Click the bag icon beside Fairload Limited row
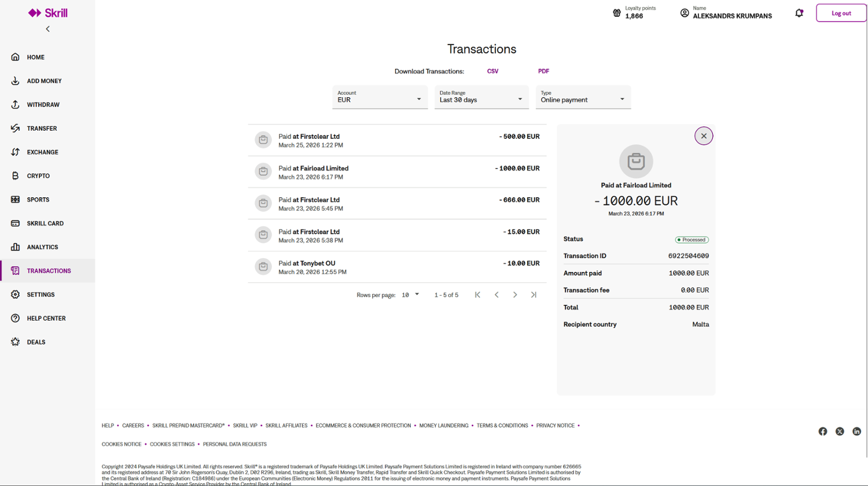The image size is (868, 486). click(x=263, y=172)
